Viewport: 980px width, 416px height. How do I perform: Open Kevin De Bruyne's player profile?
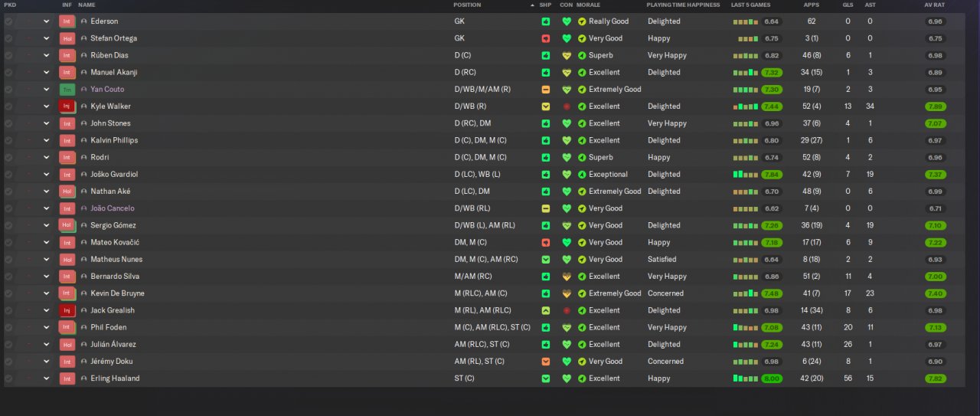[x=117, y=293]
